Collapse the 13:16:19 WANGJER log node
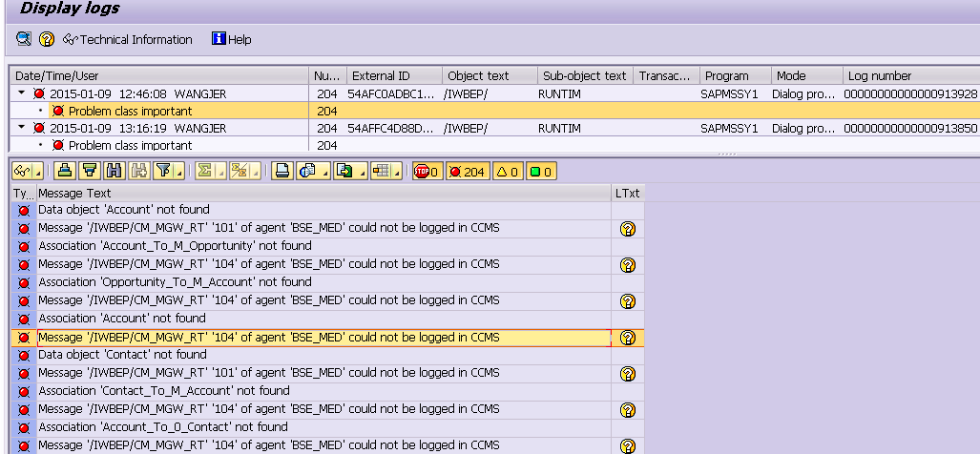Screen dimensions: 980x454 [22, 128]
